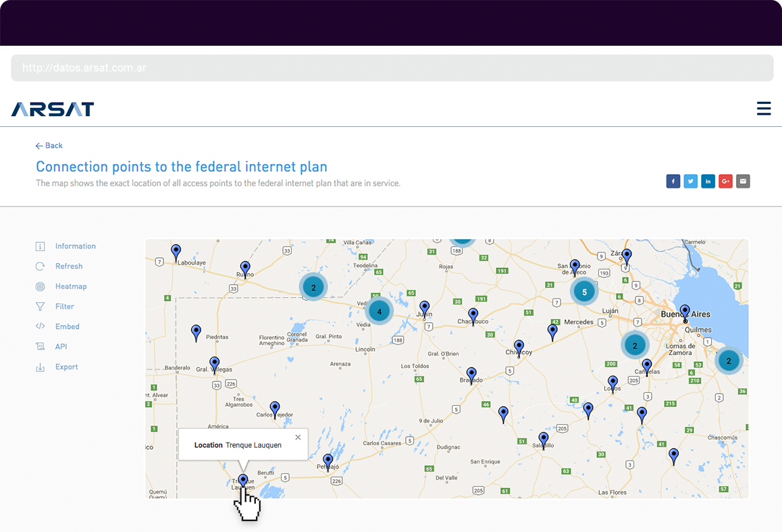Go Back to the previous page

pyautogui.click(x=49, y=145)
